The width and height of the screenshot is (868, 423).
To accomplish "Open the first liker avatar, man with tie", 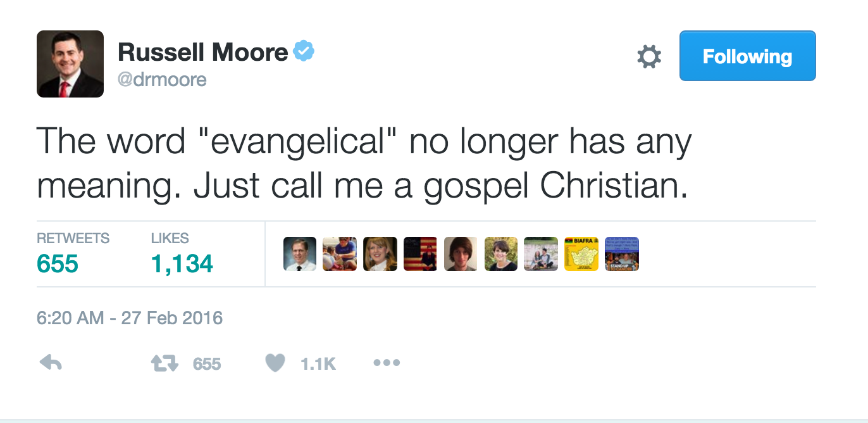I will click(x=299, y=254).
